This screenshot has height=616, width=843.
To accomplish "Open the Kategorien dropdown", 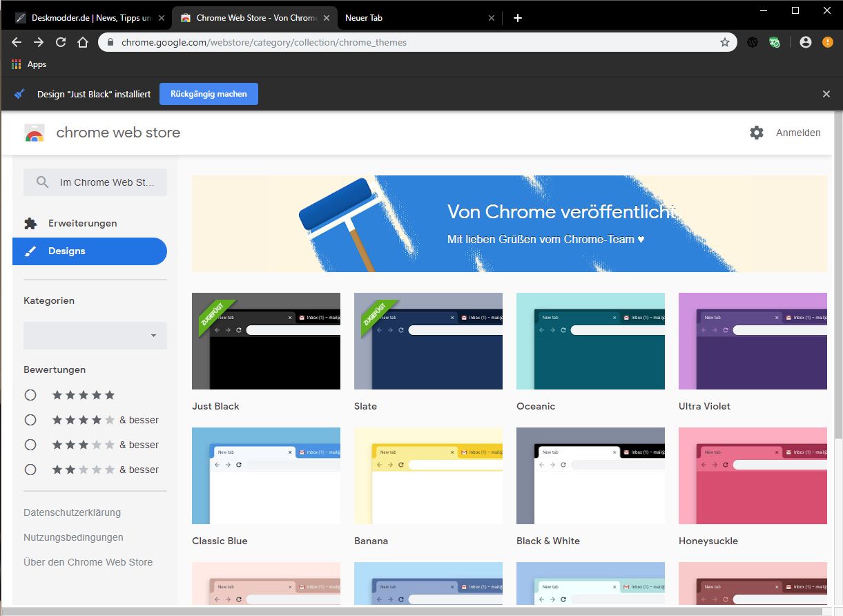I will pyautogui.click(x=95, y=336).
